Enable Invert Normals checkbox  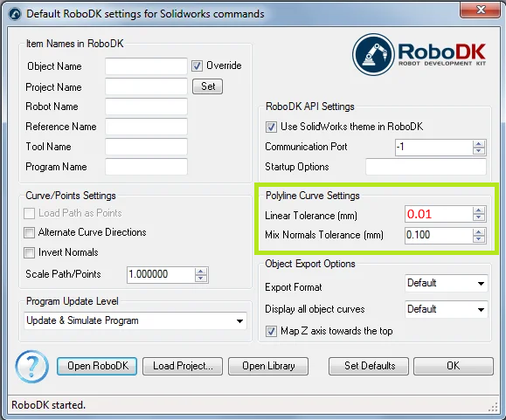pyautogui.click(x=30, y=252)
